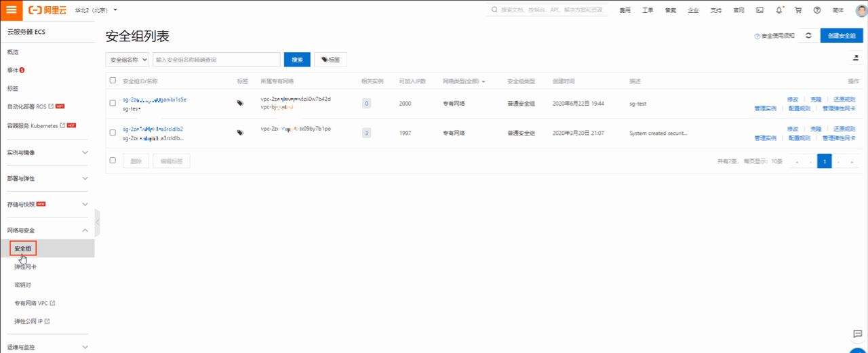Go to previous page arrow

tap(810, 161)
